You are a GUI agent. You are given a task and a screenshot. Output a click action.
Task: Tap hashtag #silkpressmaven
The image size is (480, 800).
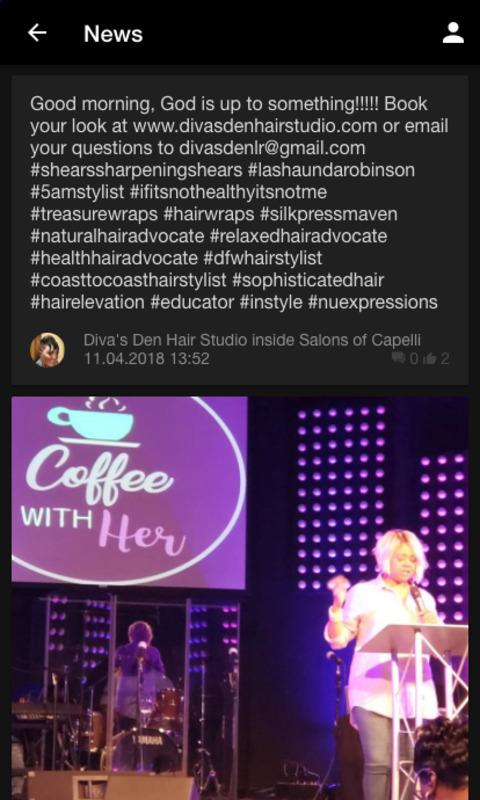(x=329, y=214)
